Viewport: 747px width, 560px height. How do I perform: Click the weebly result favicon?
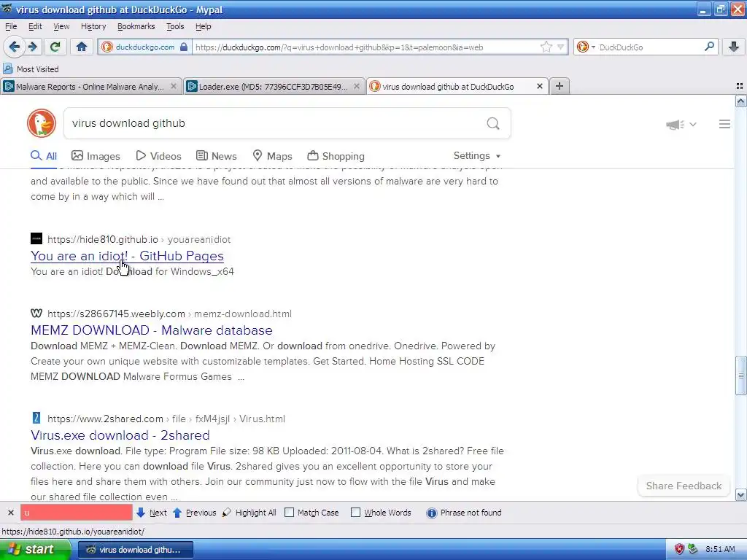point(36,313)
